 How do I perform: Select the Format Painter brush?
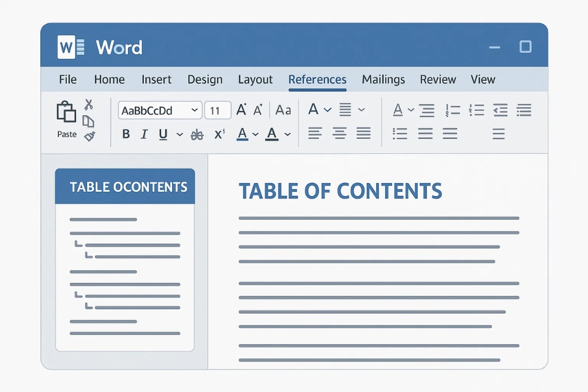89,136
